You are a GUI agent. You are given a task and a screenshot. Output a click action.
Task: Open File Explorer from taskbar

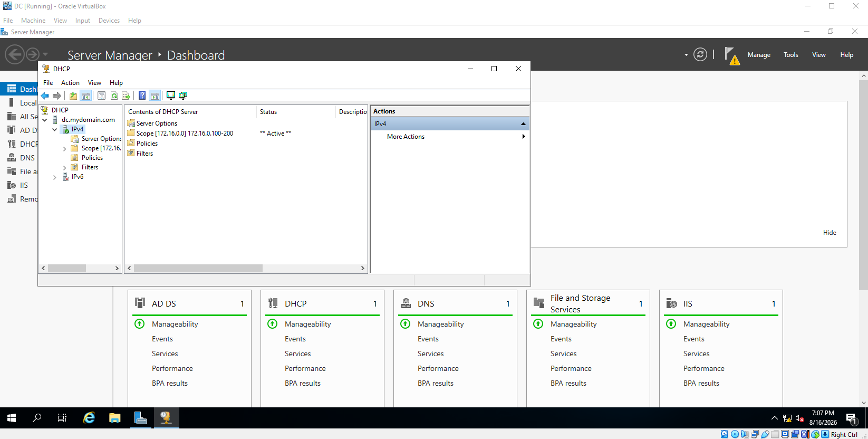tap(114, 418)
